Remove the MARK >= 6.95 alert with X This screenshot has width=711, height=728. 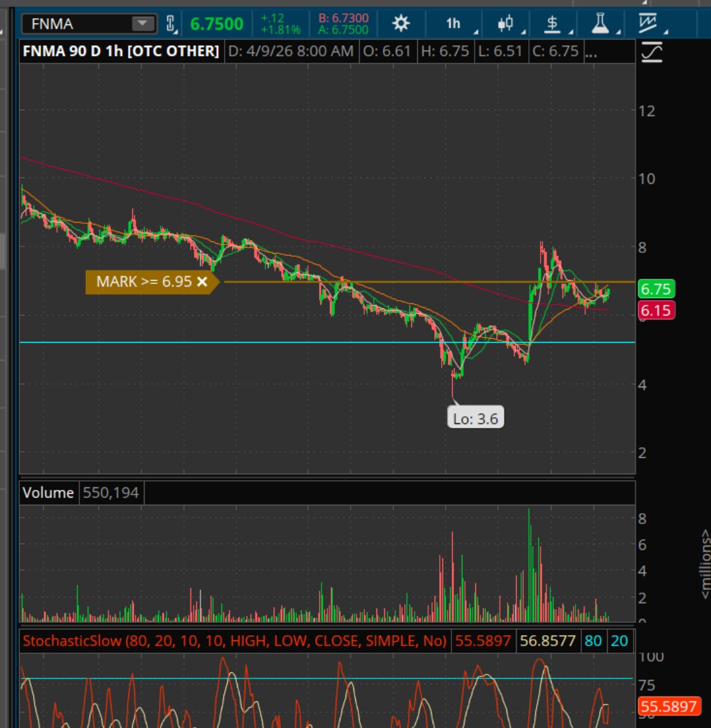tap(202, 281)
